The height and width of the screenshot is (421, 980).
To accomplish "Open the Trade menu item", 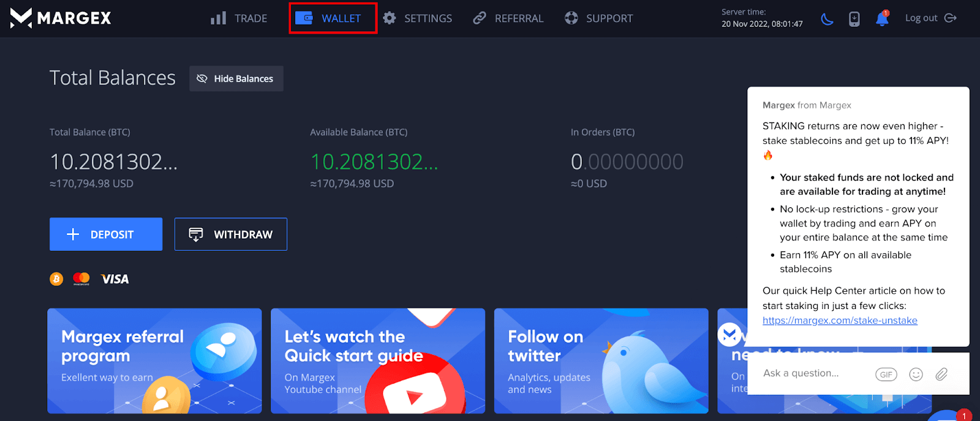I will pyautogui.click(x=239, y=18).
